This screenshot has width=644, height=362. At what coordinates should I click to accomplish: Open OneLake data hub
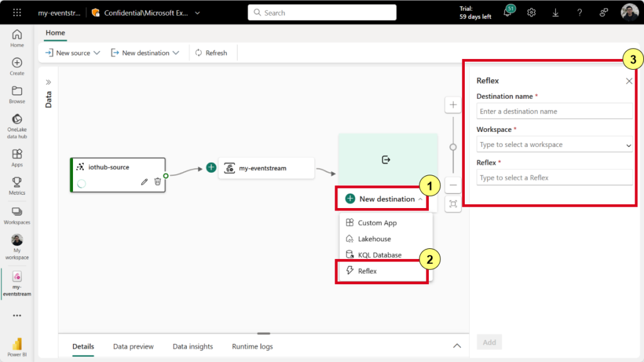point(17,126)
